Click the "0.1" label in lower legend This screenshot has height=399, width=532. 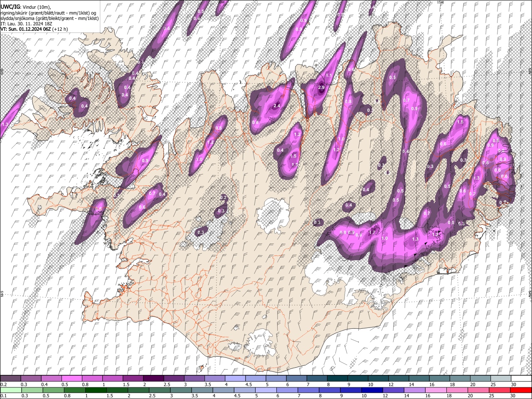pyautogui.click(x=3, y=396)
